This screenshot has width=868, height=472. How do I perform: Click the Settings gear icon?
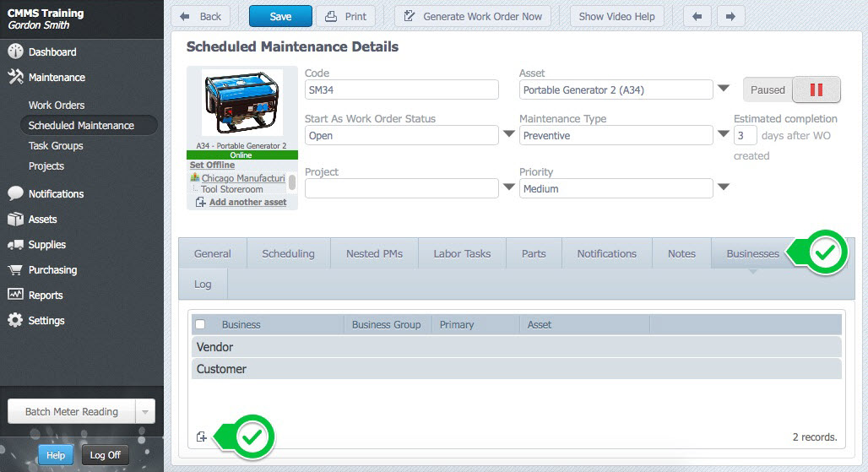[15, 320]
